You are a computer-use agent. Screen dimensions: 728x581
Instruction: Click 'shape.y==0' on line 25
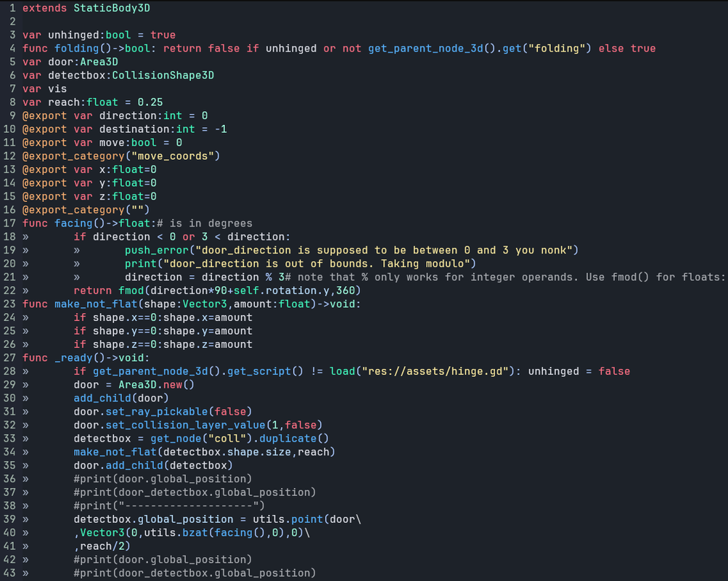click(x=124, y=331)
